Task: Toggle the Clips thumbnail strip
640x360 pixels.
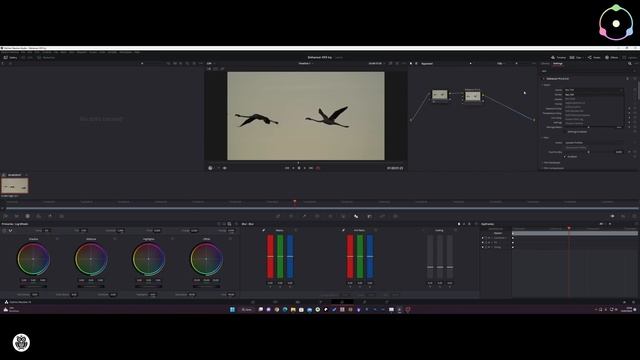Action: pyautogui.click(x=575, y=58)
